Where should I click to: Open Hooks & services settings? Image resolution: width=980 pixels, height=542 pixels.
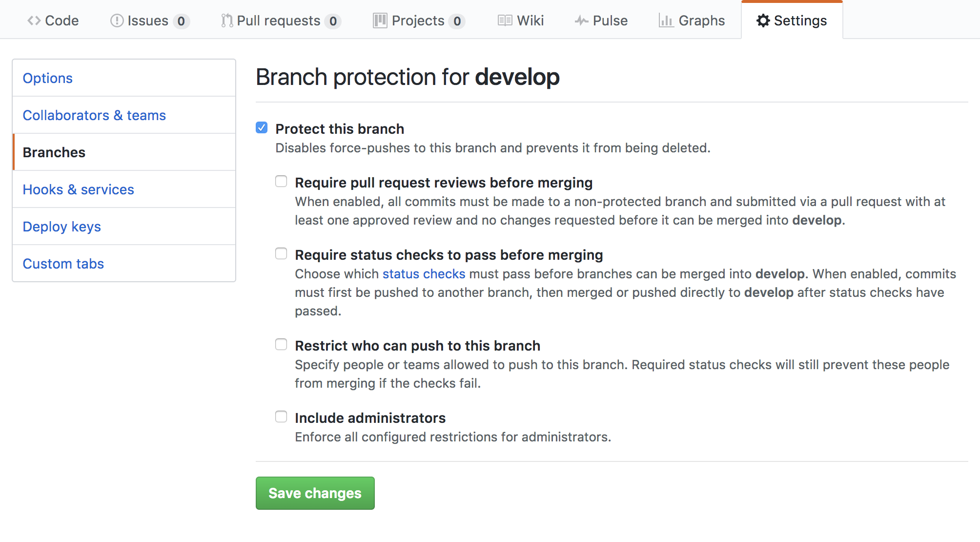pyautogui.click(x=78, y=189)
